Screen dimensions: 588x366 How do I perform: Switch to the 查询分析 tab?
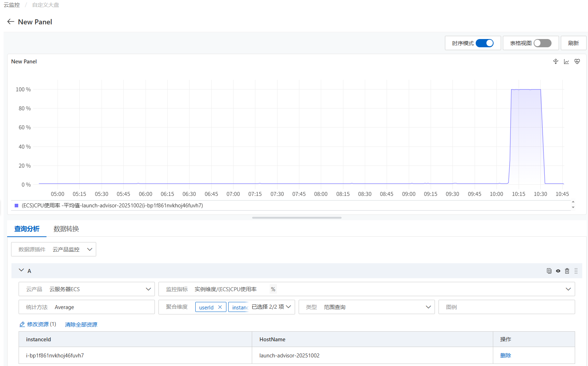27,228
